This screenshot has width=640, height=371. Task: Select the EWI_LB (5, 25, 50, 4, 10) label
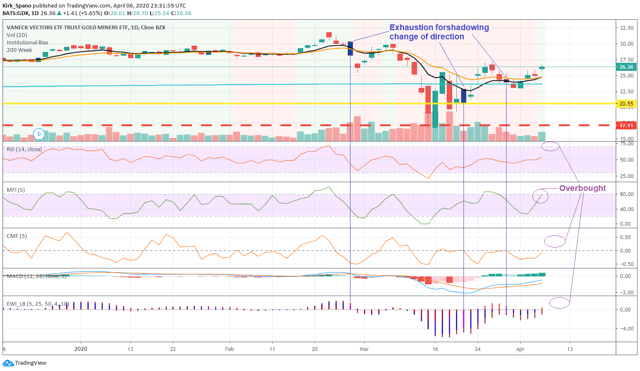tap(38, 304)
